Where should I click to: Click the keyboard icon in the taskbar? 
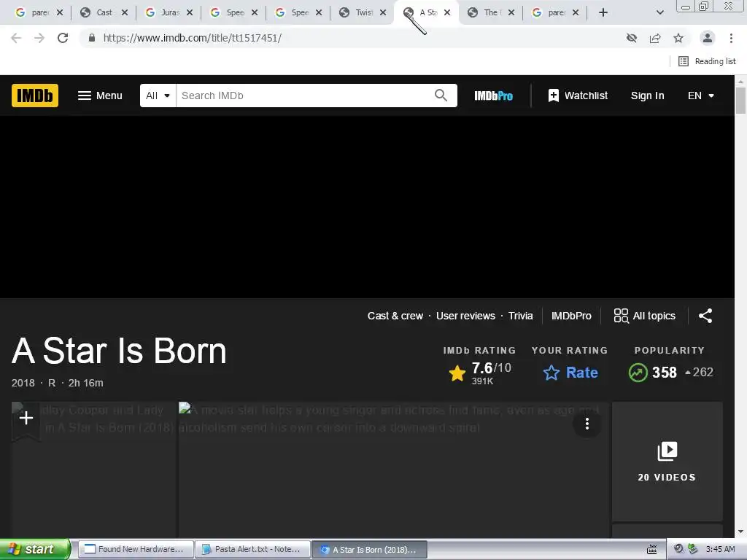(x=652, y=550)
